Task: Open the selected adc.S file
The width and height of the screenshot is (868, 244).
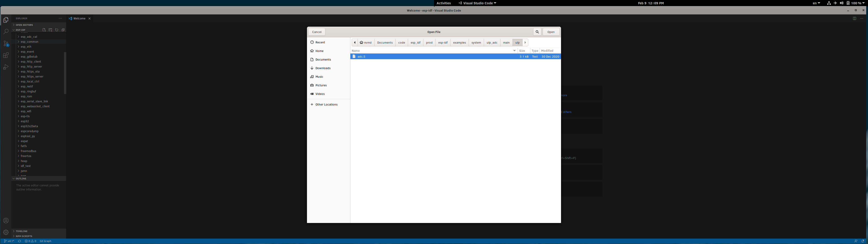Action: point(551,32)
